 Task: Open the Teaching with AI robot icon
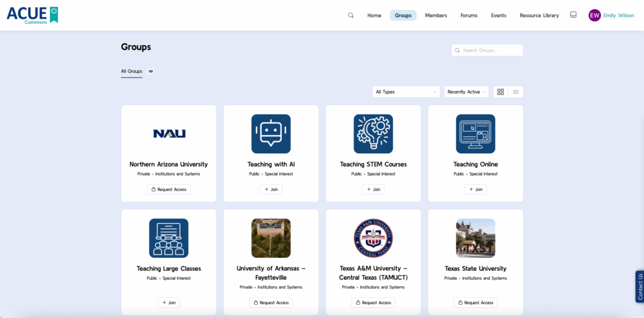click(271, 134)
